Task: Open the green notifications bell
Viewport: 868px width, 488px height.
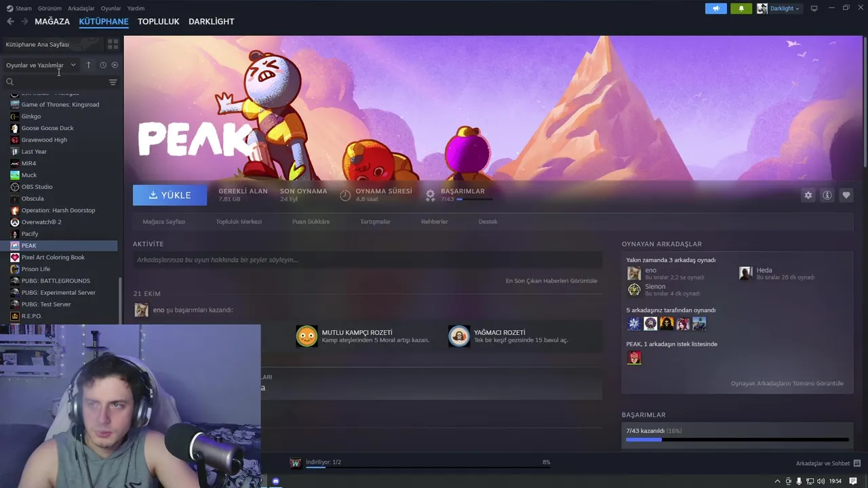Action: click(741, 8)
